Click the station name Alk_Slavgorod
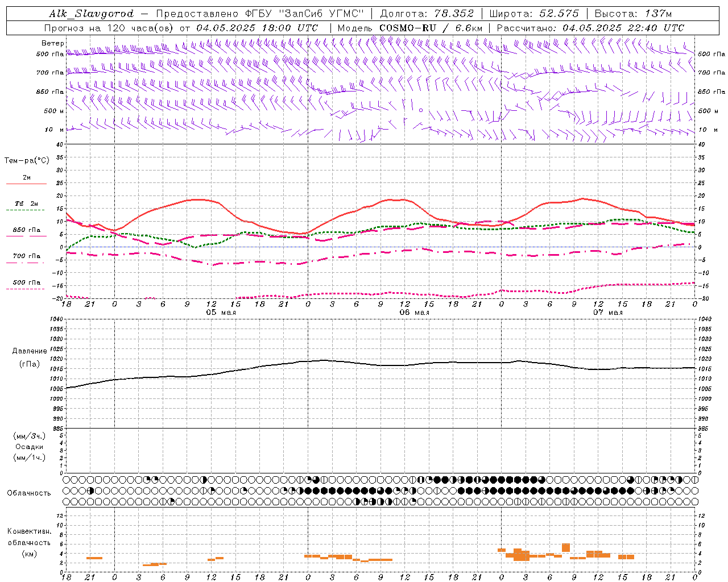 [92, 14]
